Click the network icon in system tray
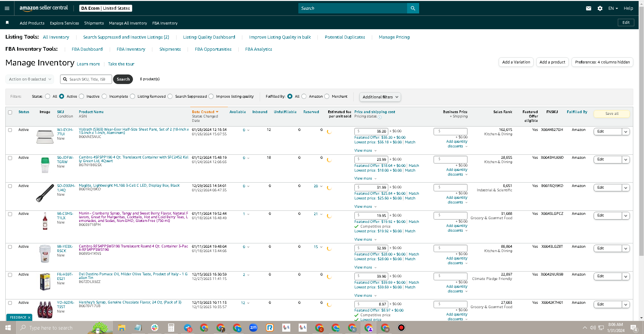 click(x=601, y=328)
